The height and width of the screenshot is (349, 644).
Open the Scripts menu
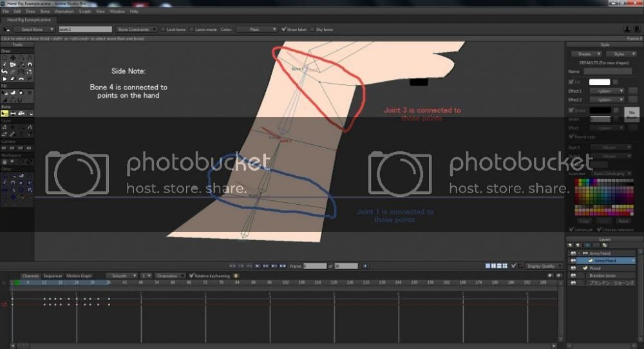click(85, 11)
